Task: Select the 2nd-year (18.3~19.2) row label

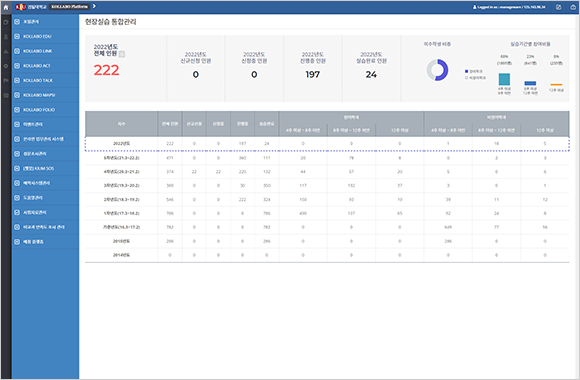Action: point(121,199)
